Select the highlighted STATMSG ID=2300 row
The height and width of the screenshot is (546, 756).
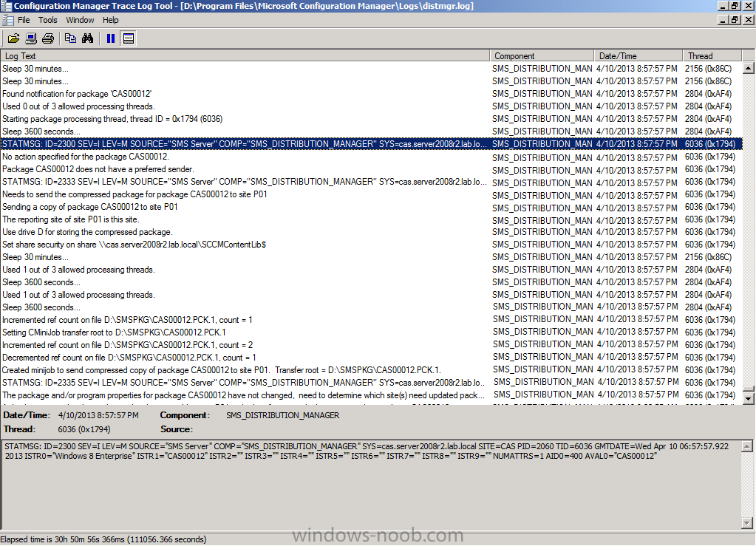[371, 143]
